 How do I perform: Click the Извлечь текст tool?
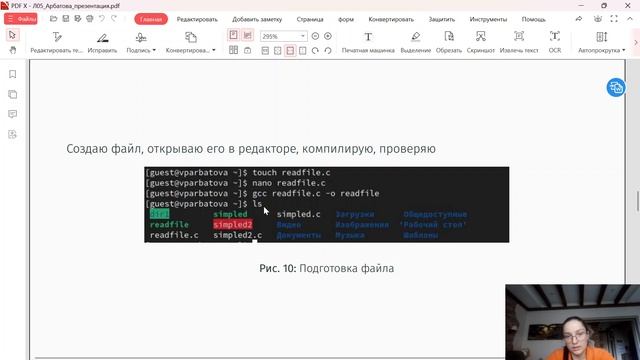point(519,42)
